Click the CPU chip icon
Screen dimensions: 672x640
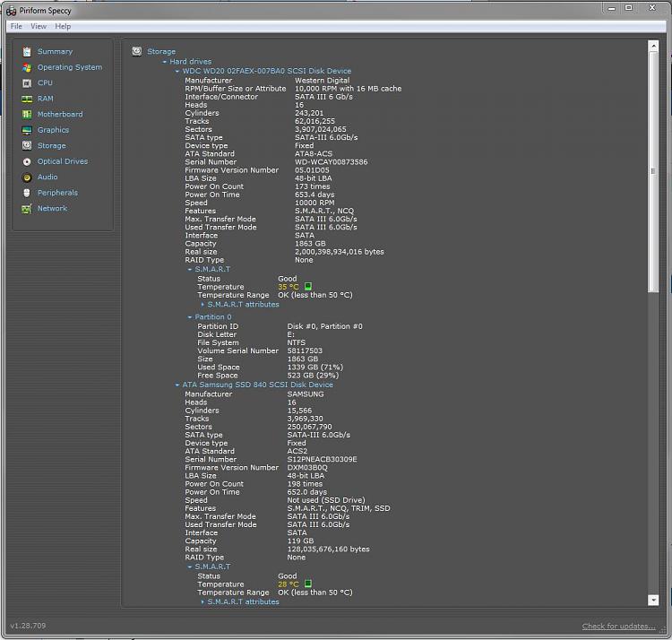click(27, 83)
